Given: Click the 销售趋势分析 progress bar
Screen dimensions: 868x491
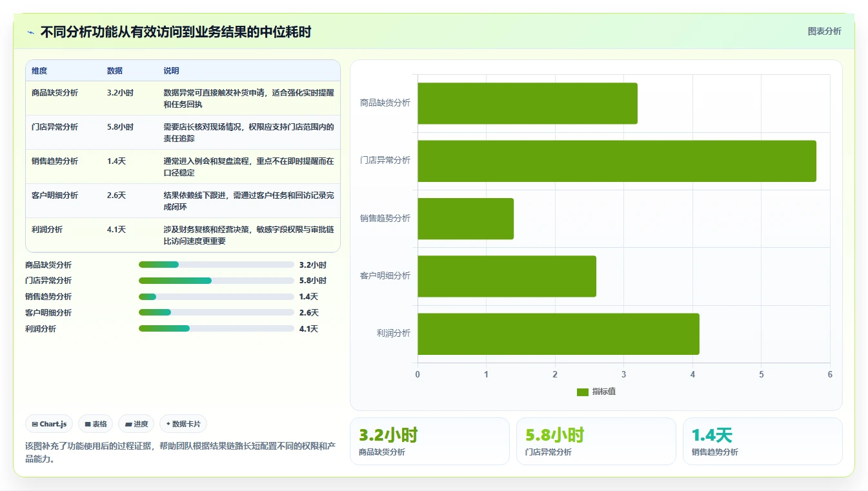Looking at the screenshot, I should click(x=216, y=297).
